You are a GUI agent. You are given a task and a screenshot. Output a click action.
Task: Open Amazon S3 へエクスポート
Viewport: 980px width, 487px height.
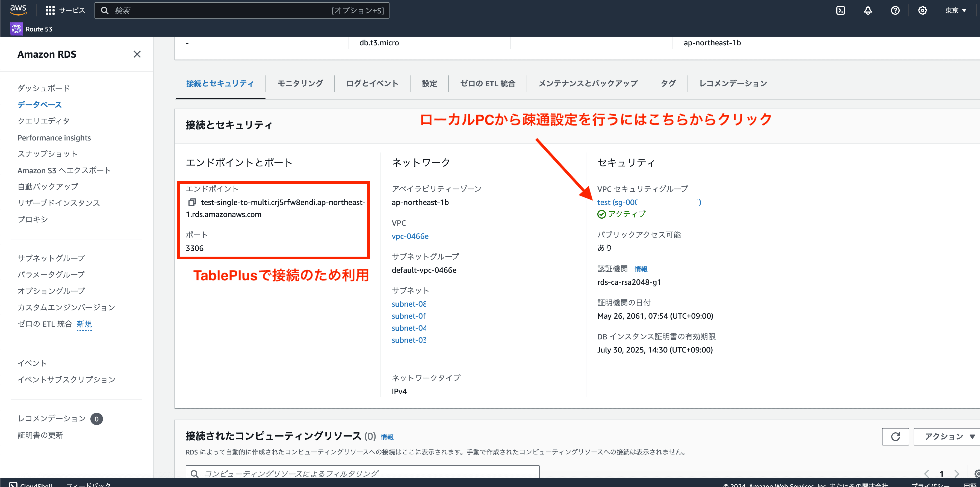tap(64, 170)
